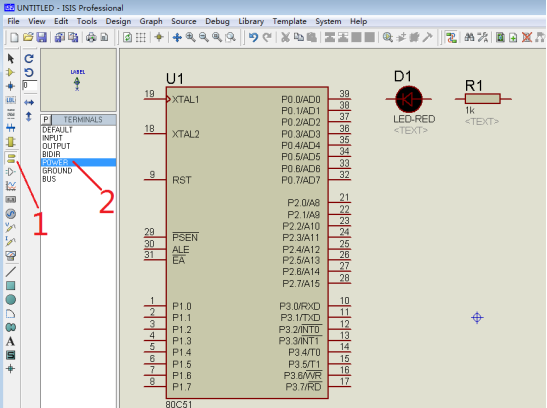Print the schematic

click(91, 37)
